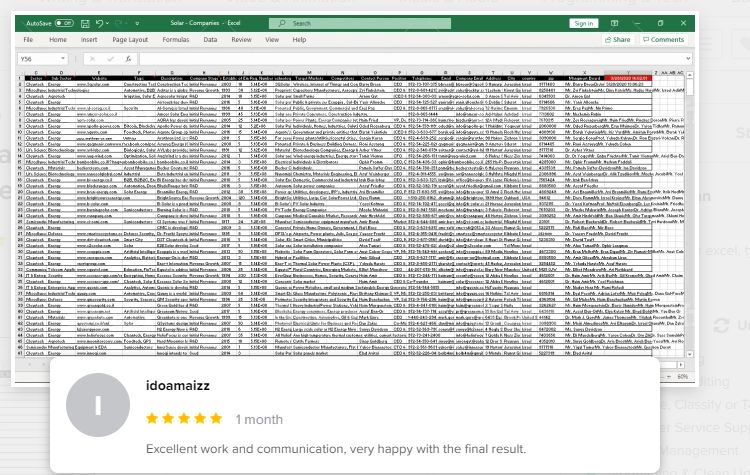The width and height of the screenshot is (750, 475).
Task: Click the Insert Function fx icon
Action: [128, 59]
